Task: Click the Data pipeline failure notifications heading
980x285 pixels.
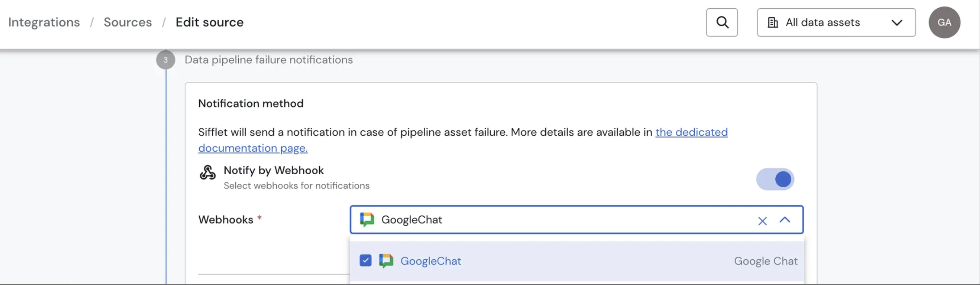Action: click(269, 60)
